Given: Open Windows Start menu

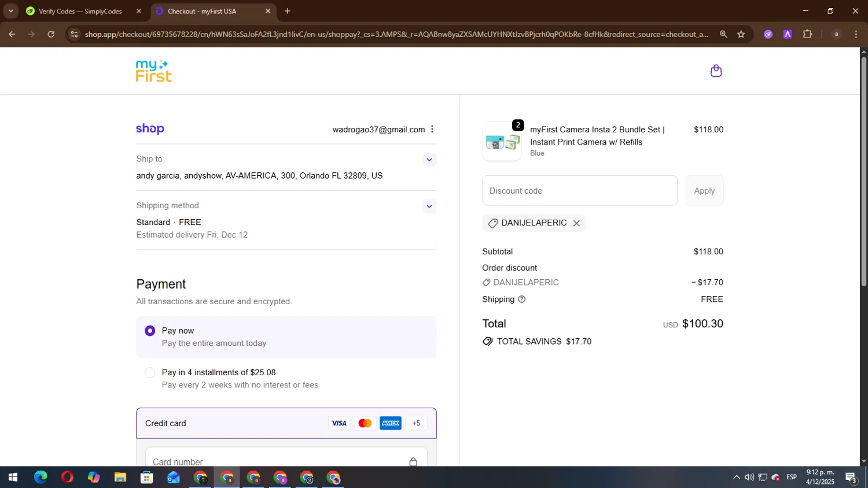Looking at the screenshot, I should [x=13, y=478].
